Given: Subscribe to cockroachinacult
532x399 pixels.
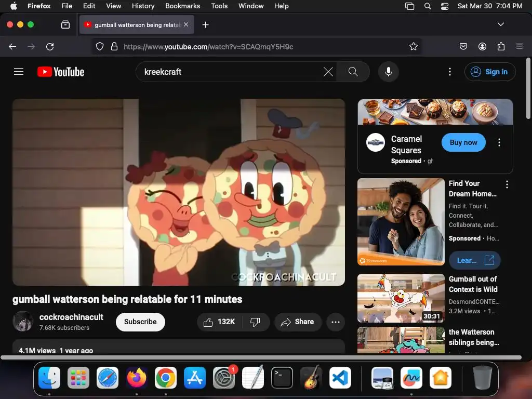Looking at the screenshot, I should [140, 322].
